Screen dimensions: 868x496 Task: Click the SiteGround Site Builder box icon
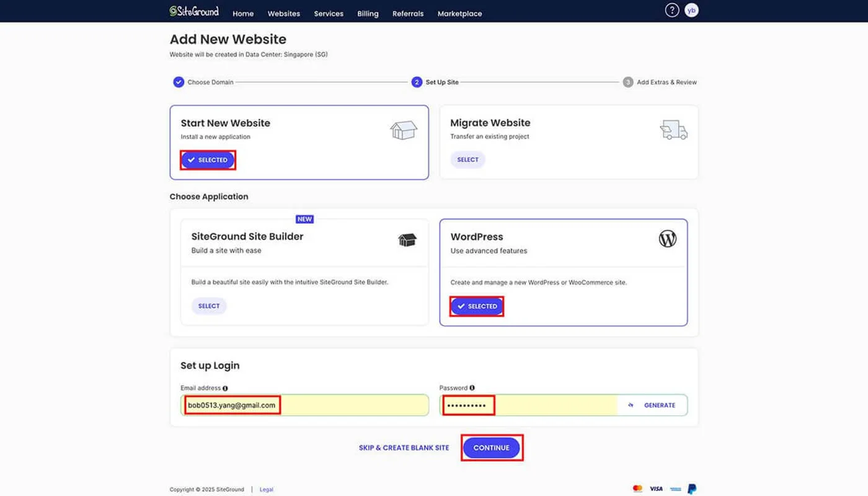pos(407,240)
